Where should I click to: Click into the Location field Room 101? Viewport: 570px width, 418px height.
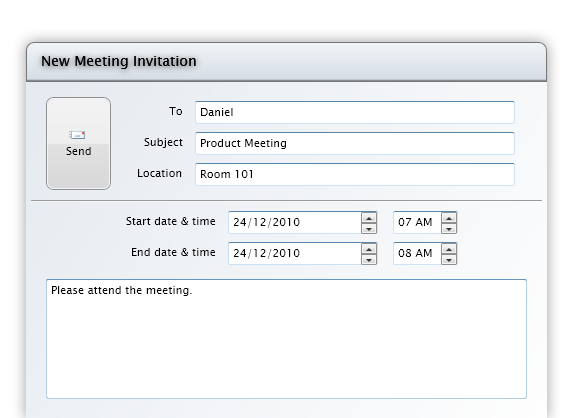355,174
